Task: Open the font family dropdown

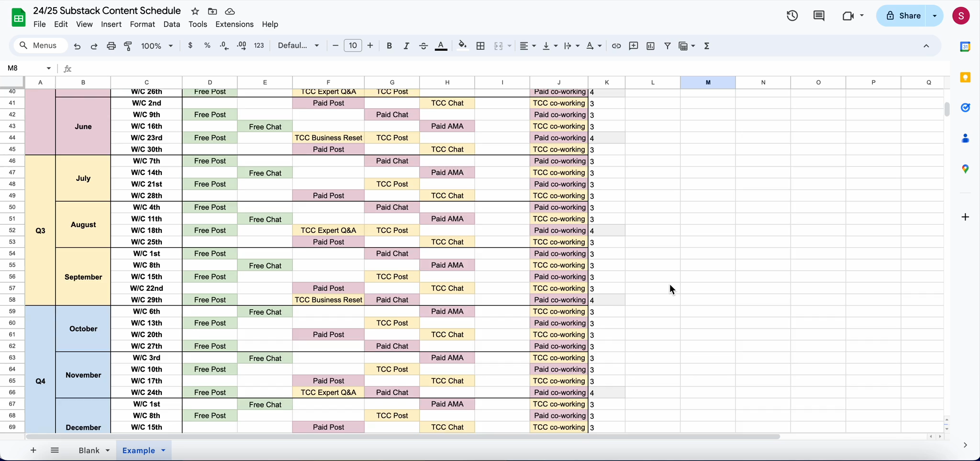Action: tap(298, 46)
